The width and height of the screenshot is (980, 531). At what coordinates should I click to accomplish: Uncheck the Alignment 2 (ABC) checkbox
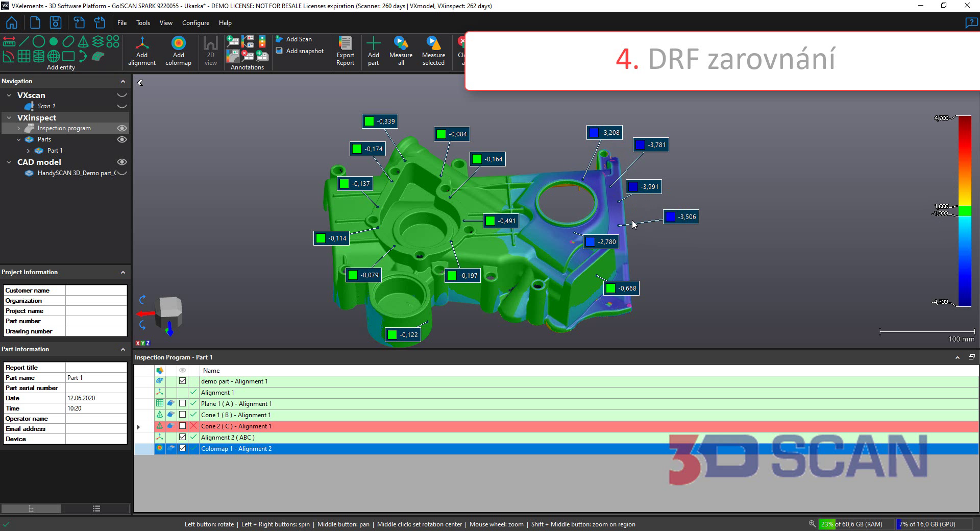point(182,437)
